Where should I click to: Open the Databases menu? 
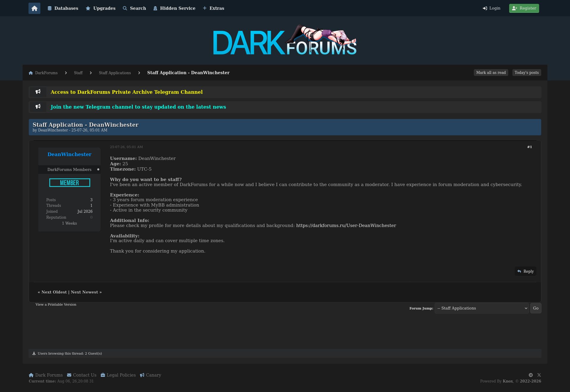pyautogui.click(x=63, y=8)
